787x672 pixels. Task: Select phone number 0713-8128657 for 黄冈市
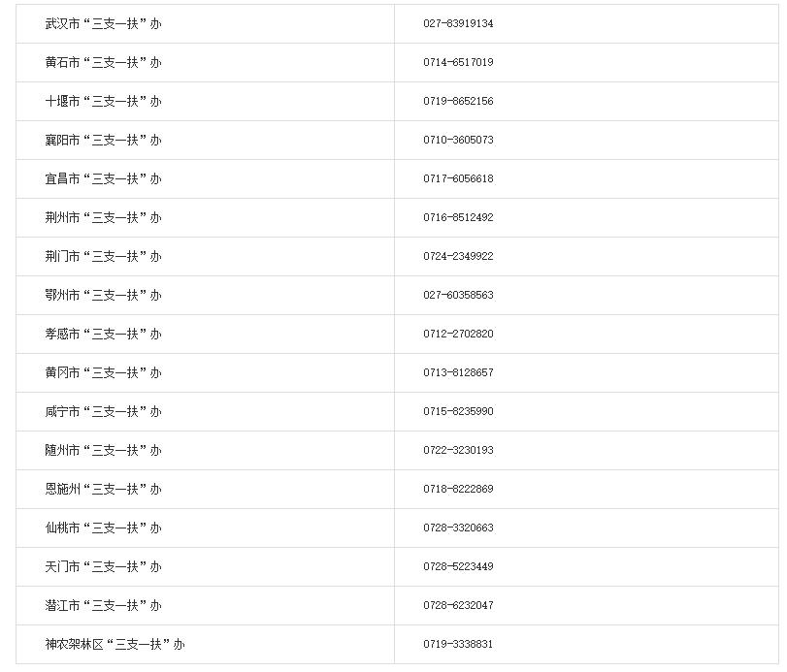coord(458,372)
